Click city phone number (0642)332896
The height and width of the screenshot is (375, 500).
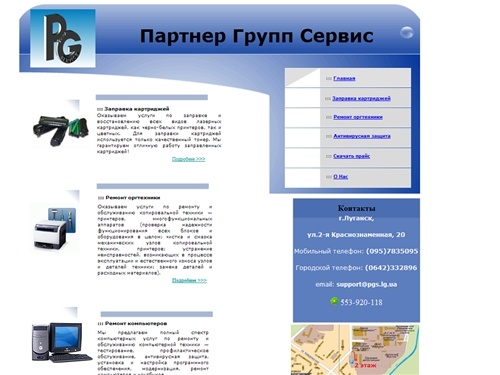(x=391, y=267)
